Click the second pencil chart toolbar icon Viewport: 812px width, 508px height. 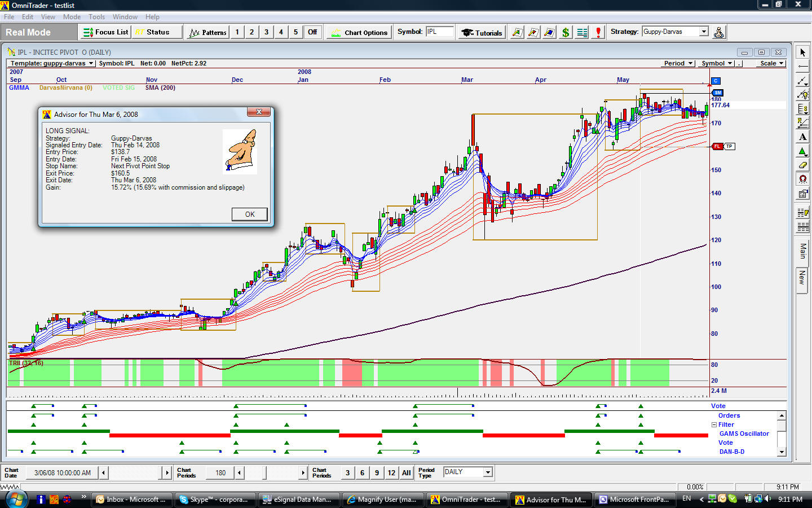click(533, 32)
